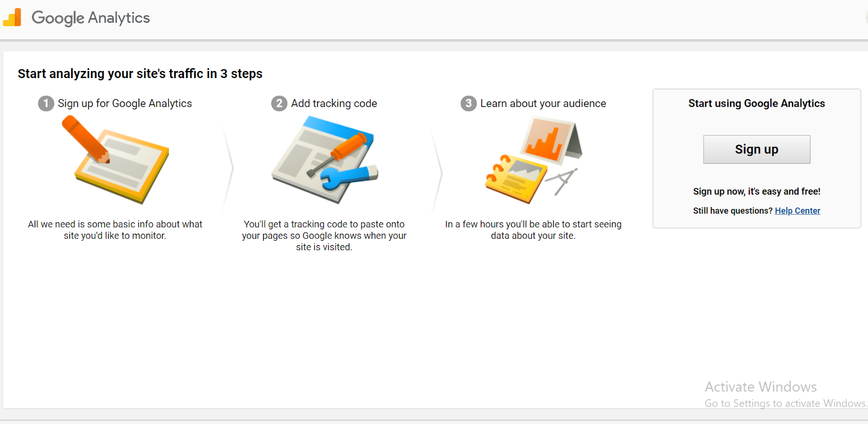Image resolution: width=868 pixels, height=424 pixels.
Task: Open the Help Center link
Action: (797, 210)
